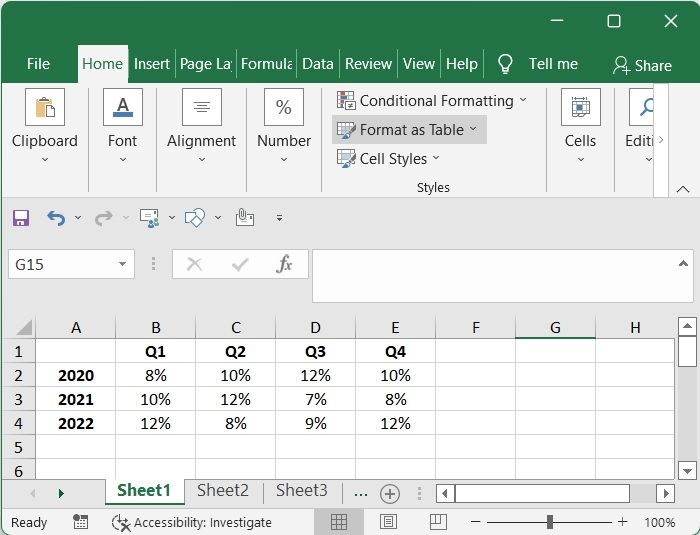Open the Insert ribbon tab
The width and height of the screenshot is (700, 535).
point(152,64)
